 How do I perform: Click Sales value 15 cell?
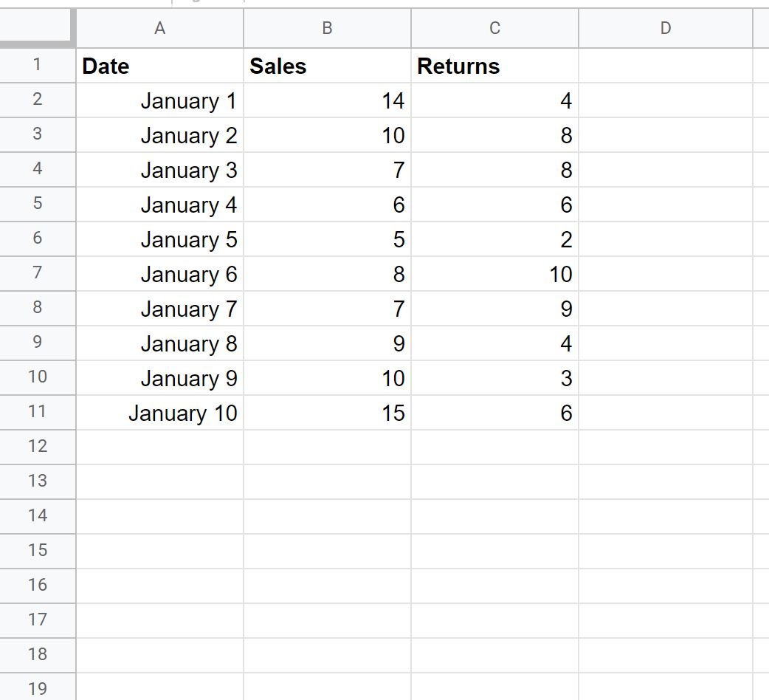327,413
